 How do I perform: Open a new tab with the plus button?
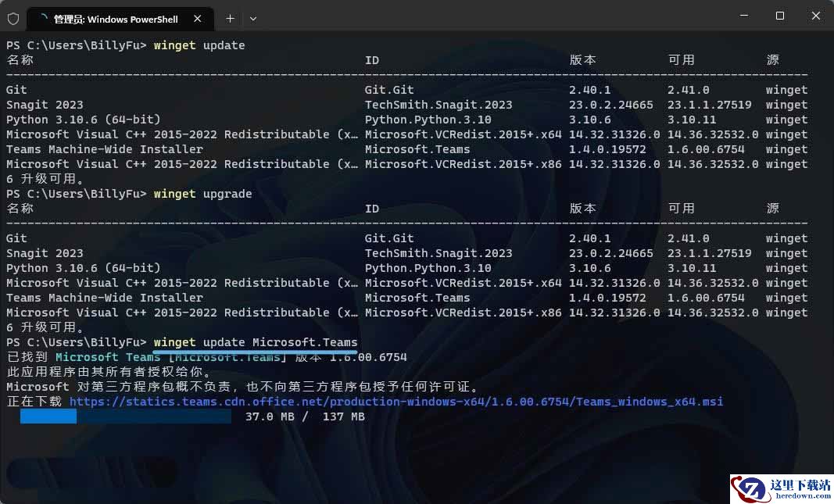click(230, 19)
